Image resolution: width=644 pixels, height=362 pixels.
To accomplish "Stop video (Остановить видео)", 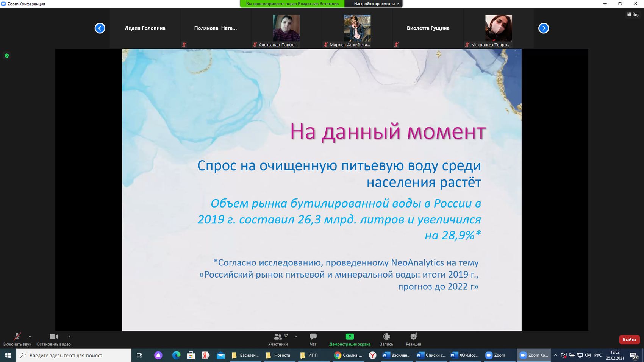I will click(53, 337).
